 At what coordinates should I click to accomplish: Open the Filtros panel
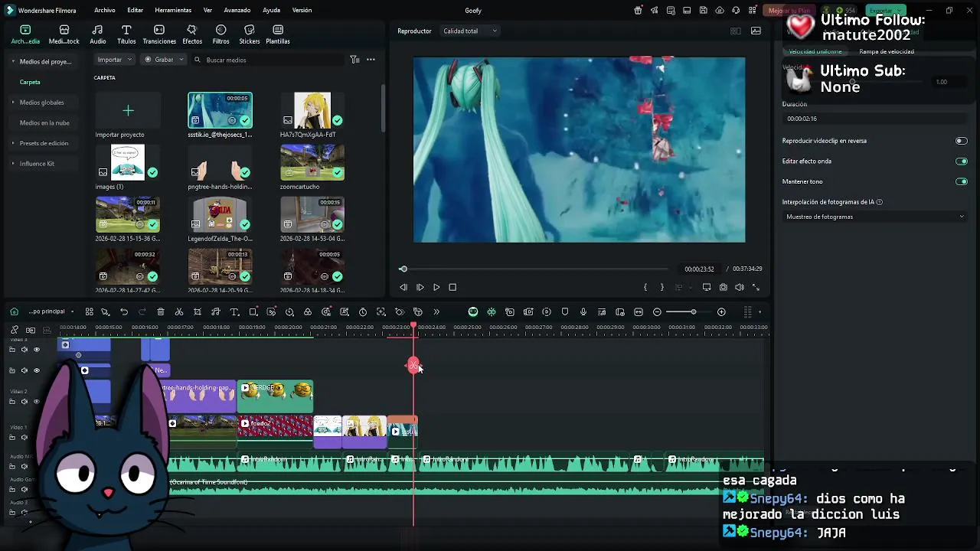point(220,34)
